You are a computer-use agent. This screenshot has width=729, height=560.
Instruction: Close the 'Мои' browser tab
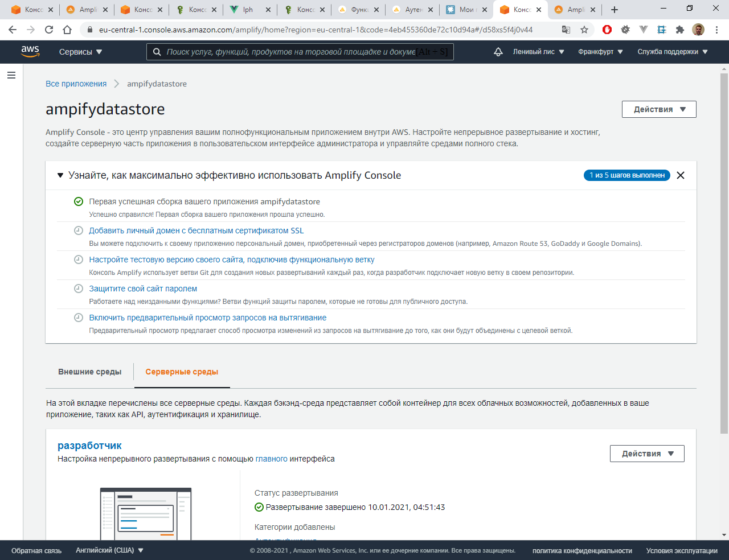tap(485, 10)
